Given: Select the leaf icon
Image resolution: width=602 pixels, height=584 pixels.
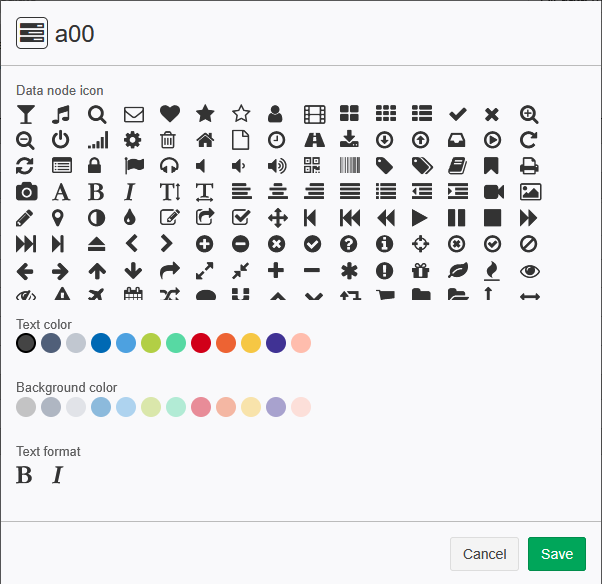Looking at the screenshot, I should tap(458, 271).
